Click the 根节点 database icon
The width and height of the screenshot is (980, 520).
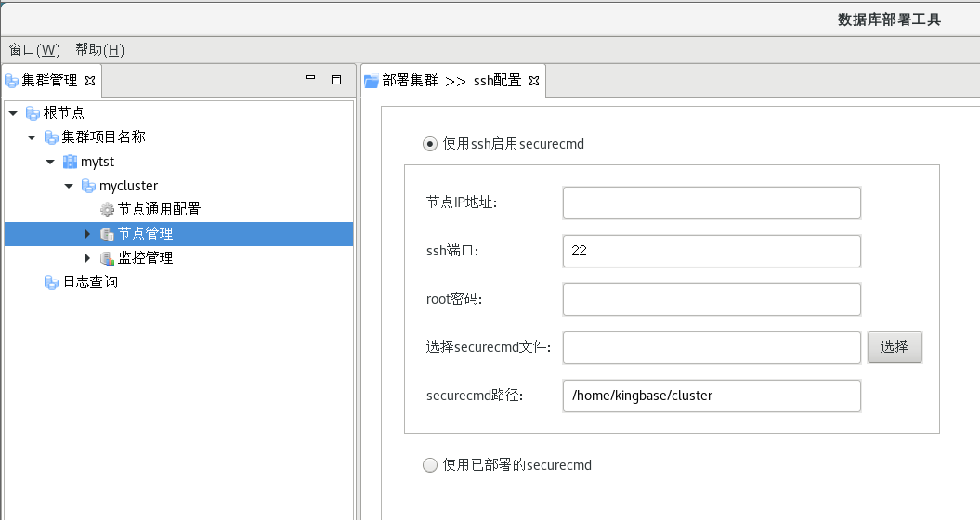[33, 113]
